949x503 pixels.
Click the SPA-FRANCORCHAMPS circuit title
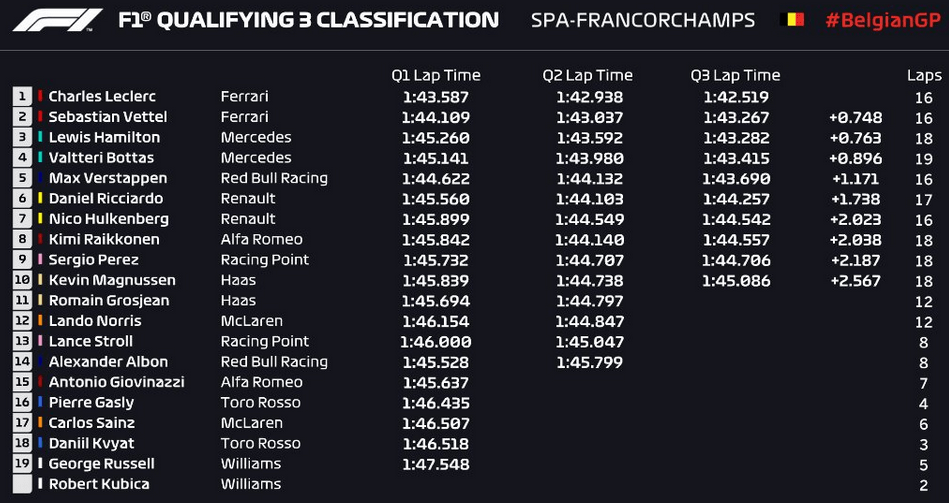click(643, 20)
